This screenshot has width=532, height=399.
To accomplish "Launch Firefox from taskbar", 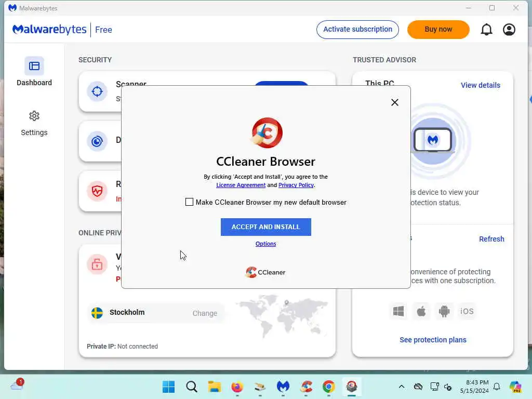I will [x=237, y=387].
